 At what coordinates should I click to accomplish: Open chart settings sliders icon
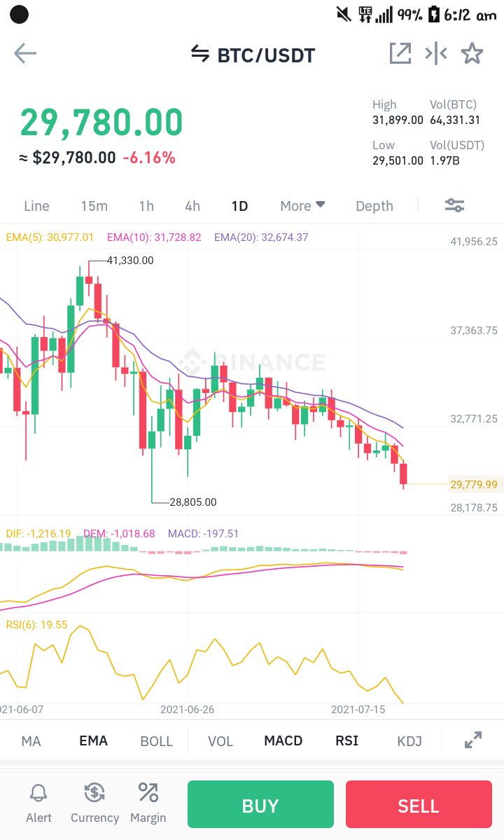click(455, 205)
